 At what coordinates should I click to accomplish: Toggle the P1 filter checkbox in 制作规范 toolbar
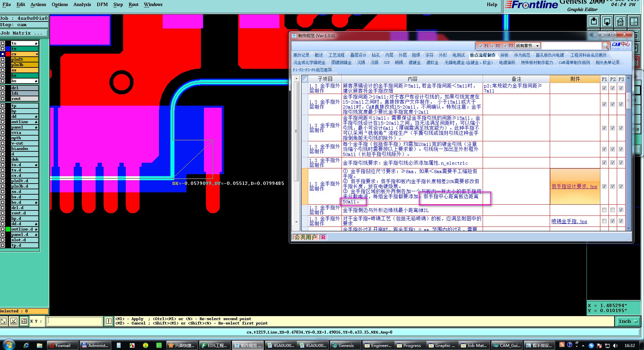(x=481, y=46)
